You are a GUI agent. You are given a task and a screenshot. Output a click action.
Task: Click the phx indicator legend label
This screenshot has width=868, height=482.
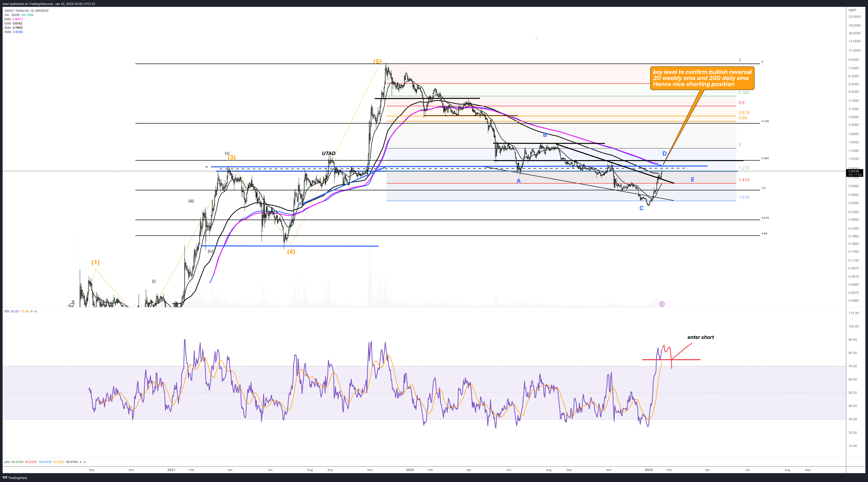point(7,462)
